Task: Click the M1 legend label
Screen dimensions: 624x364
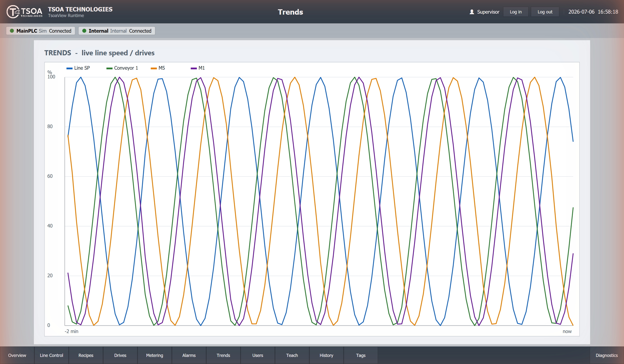Action: pyautogui.click(x=202, y=68)
